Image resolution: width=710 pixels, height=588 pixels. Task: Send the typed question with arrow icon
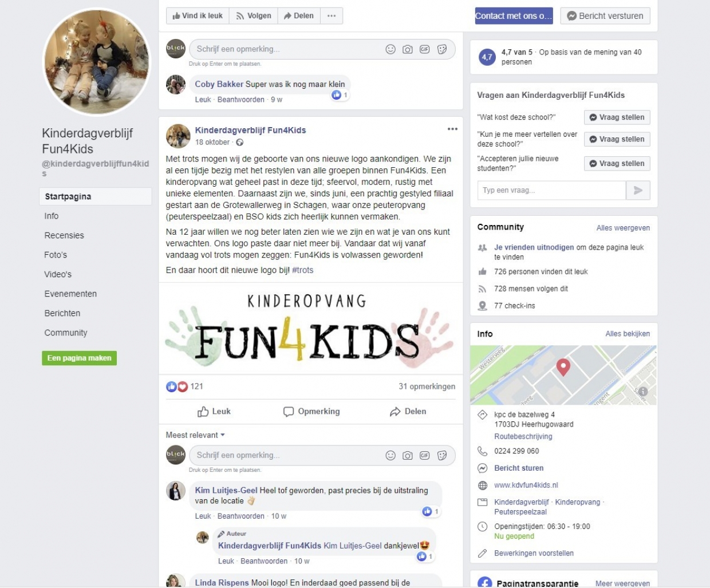click(x=638, y=191)
